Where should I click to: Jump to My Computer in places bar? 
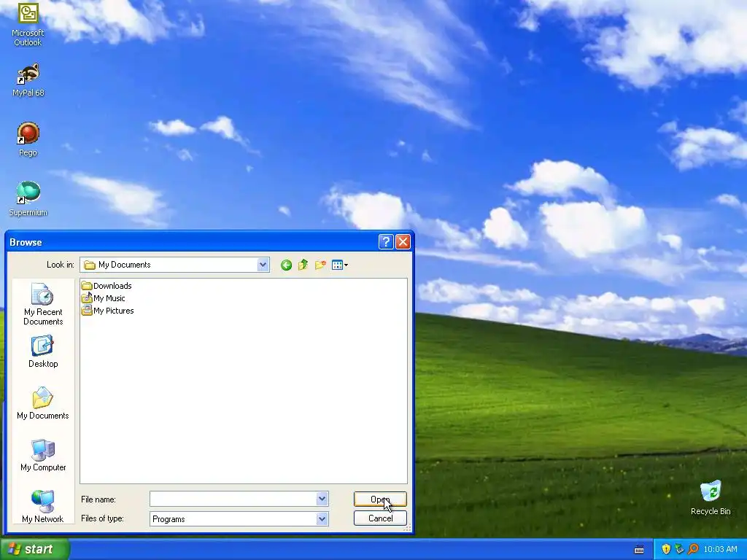43,455
